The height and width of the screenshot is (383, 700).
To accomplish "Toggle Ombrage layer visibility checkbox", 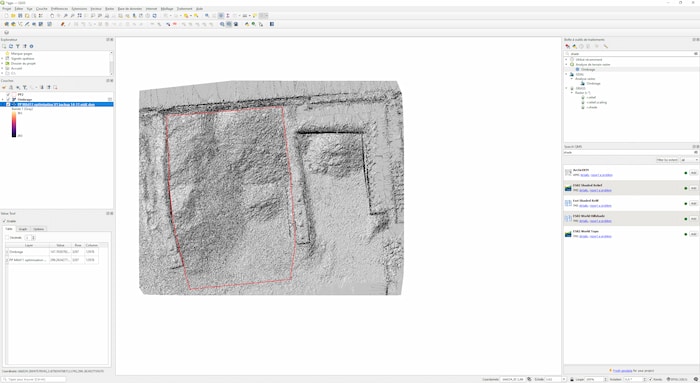I will (x=8, y=99).
